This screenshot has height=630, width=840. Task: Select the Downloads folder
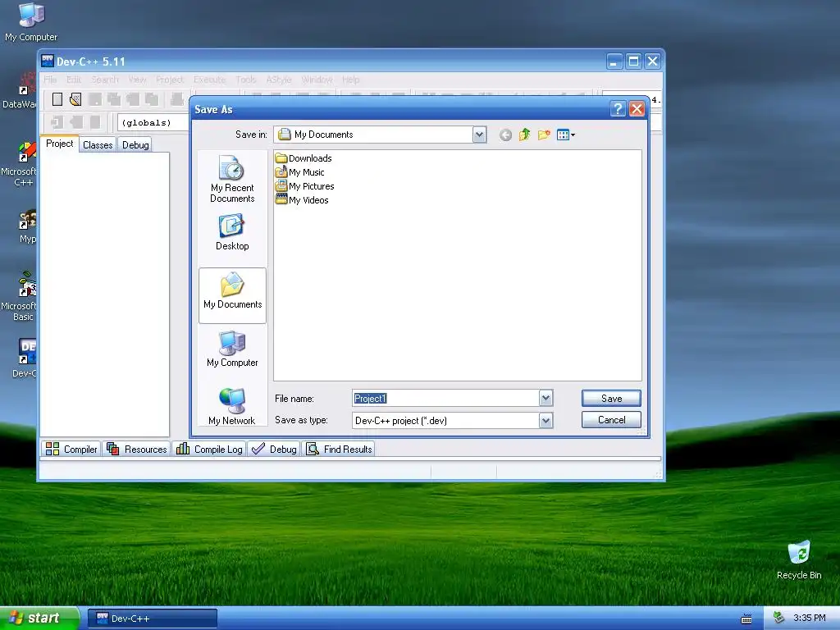tap(304, 158)
